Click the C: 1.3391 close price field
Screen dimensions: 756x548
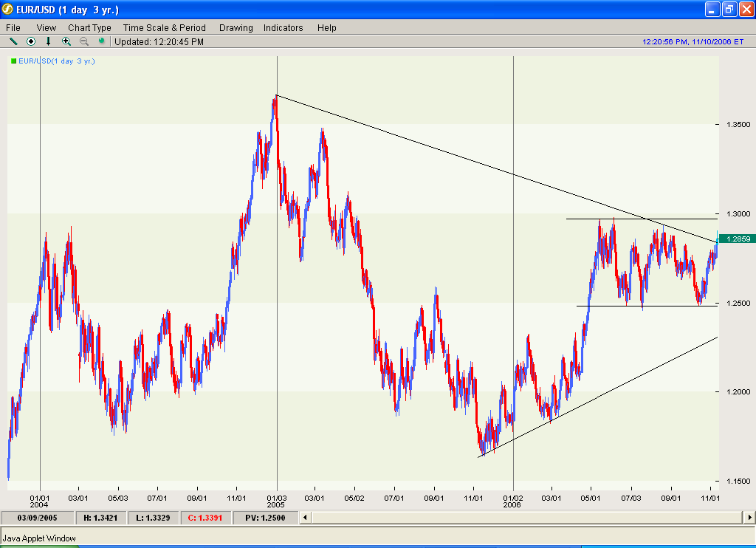[x=205, y=517]
